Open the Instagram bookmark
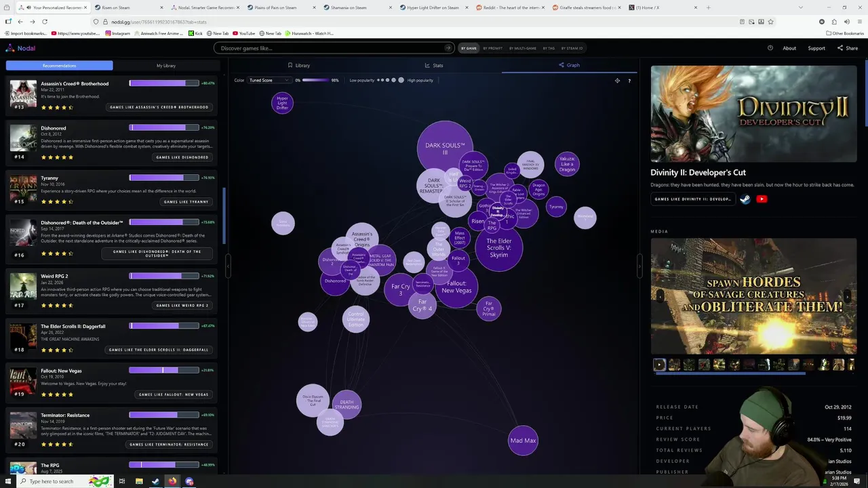Screen dimensions: 868x488 [118, 33]
